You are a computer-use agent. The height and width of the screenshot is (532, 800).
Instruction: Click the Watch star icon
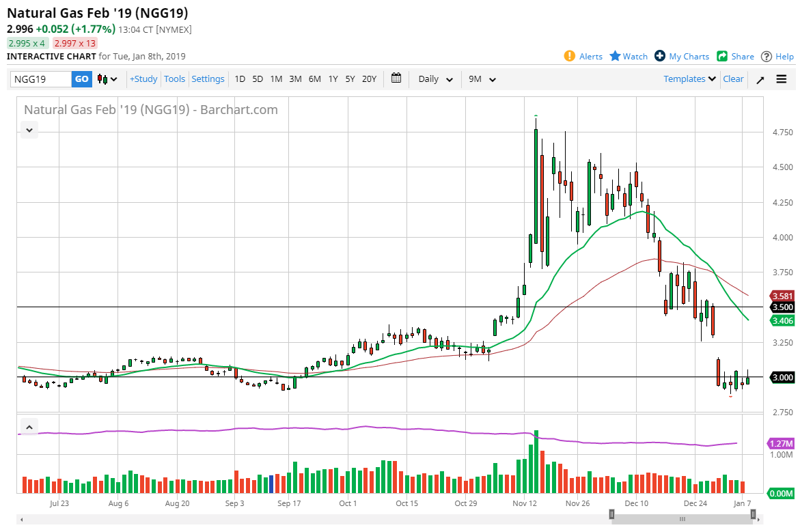coord(615,56)
